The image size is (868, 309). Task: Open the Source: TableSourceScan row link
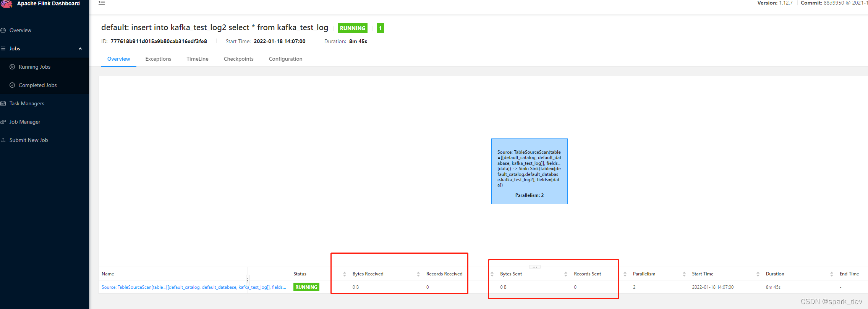tap(194, 287)
